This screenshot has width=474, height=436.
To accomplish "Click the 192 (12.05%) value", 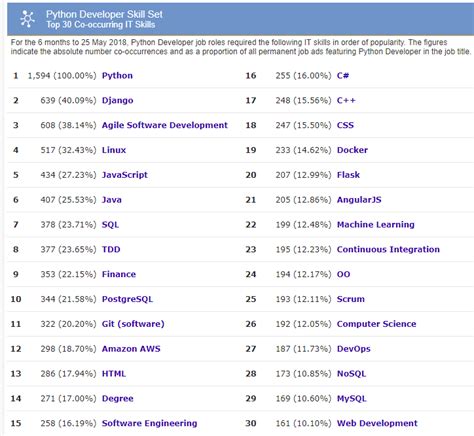I will [x=303, y=324].
